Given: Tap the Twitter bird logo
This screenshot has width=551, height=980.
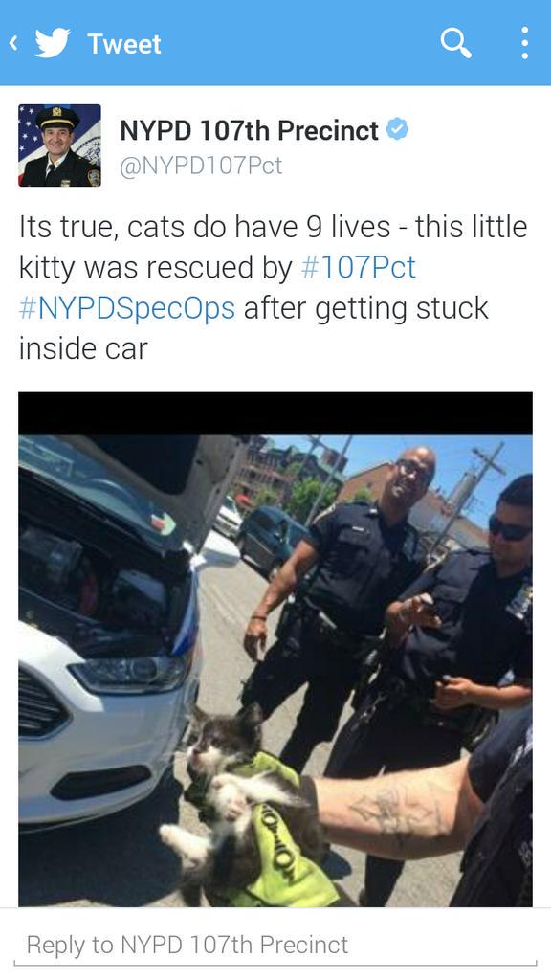Looking at the screenshot, I should [53, 43].
